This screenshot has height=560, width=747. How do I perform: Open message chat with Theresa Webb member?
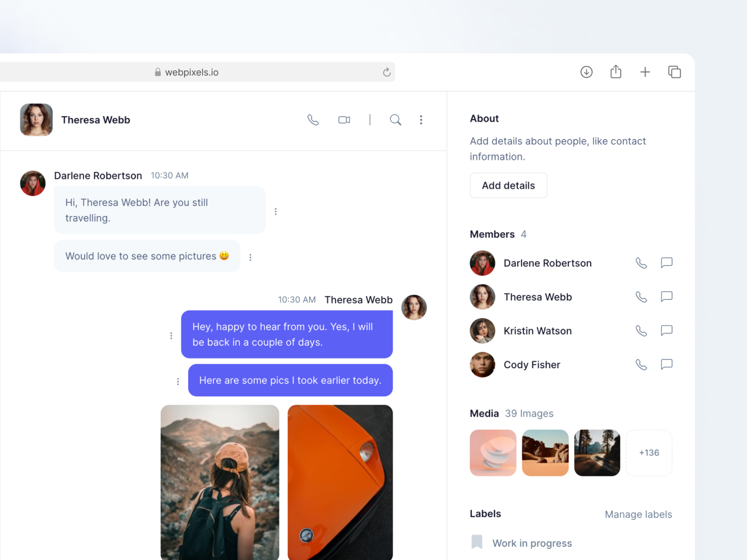(666, 297)
